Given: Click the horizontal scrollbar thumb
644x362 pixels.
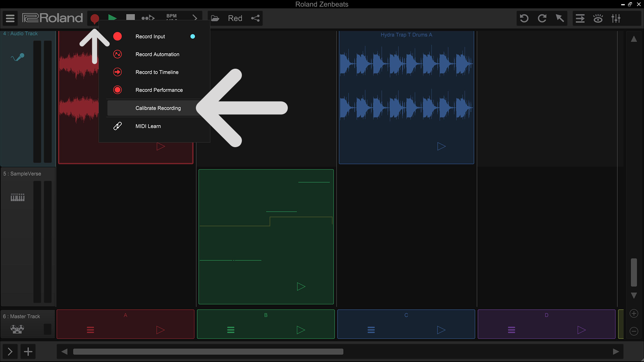Looking at the screenshot, I should [x=208, y=352].
